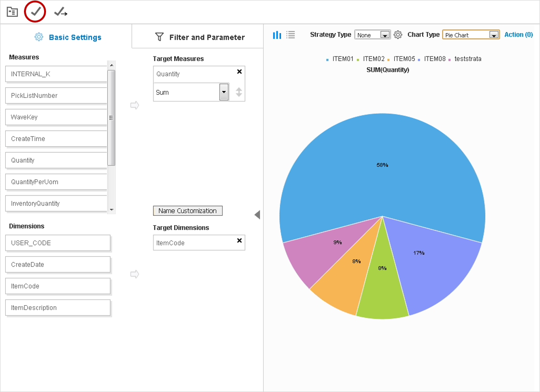
Task: Switch to bar chart view icon
Action: (x=277, y=35)
